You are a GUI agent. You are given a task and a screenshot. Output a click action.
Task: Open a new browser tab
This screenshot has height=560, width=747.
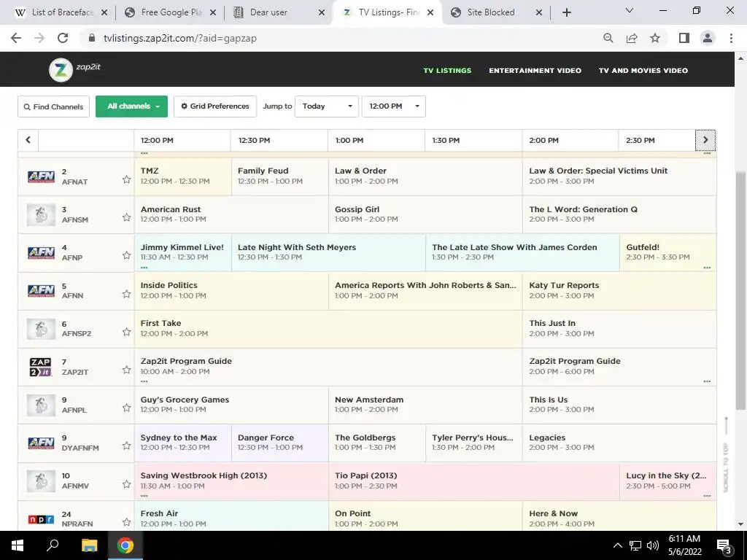pos(566,12)
